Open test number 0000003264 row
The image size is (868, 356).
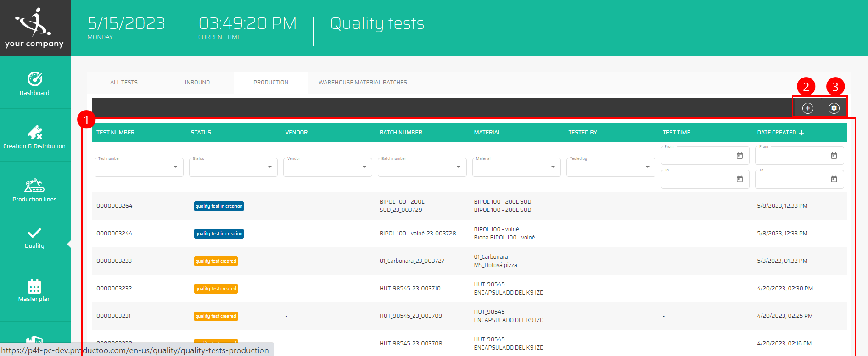pyautogui.click(x=114, y=206)
